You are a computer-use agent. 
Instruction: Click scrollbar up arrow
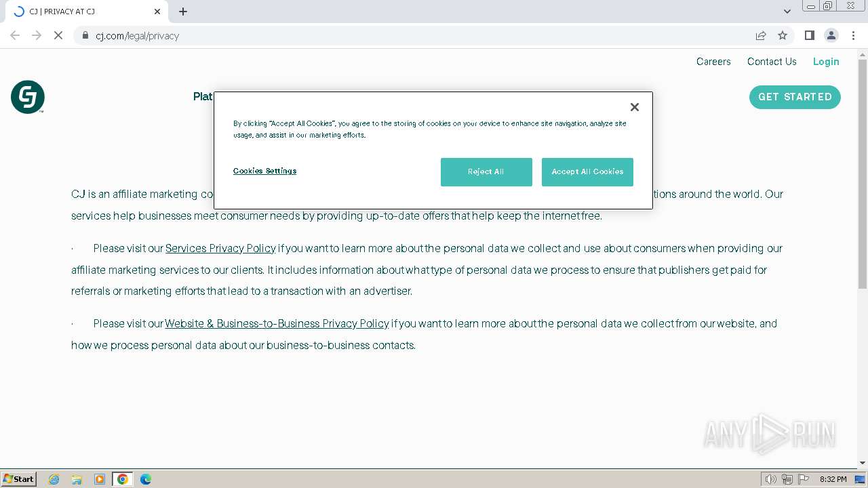[863, 54]
